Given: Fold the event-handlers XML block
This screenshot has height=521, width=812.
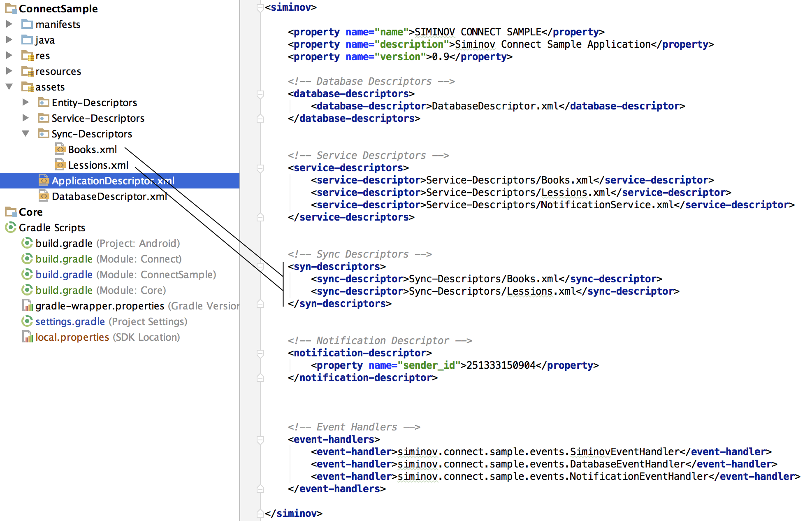Looking at the screenshot, I should pyautogui.click(x=260, y=440).
